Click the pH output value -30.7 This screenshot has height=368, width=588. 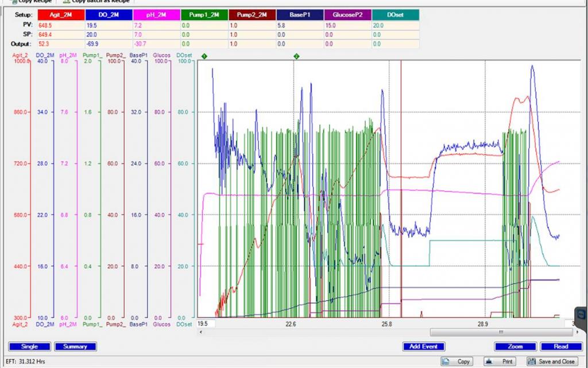pos(140,44)
